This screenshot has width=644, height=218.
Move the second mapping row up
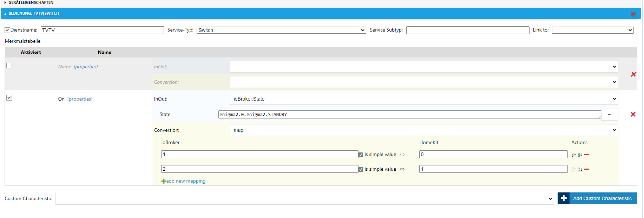point(573,169)
